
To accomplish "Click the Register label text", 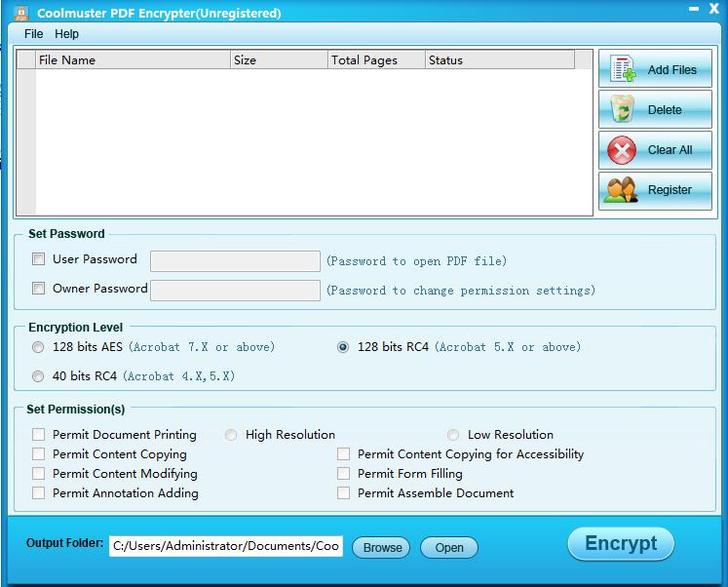I will [x=670, y=190].
